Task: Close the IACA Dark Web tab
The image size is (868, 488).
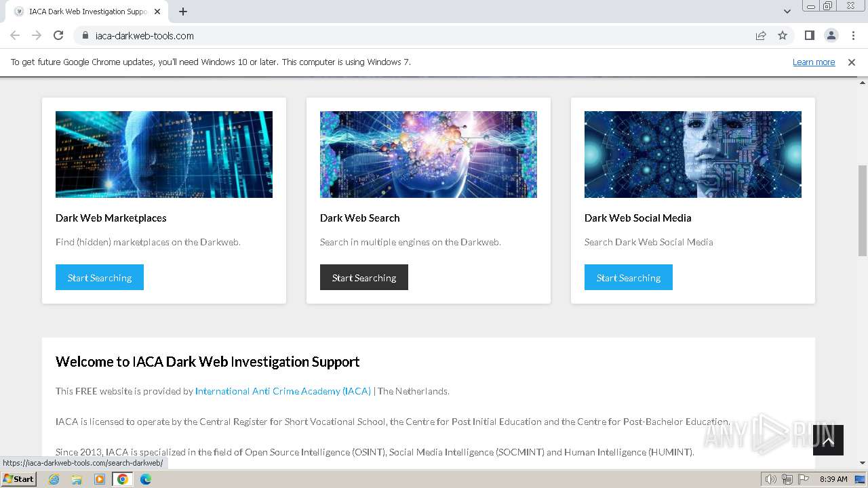Action: tap(157, 12)
